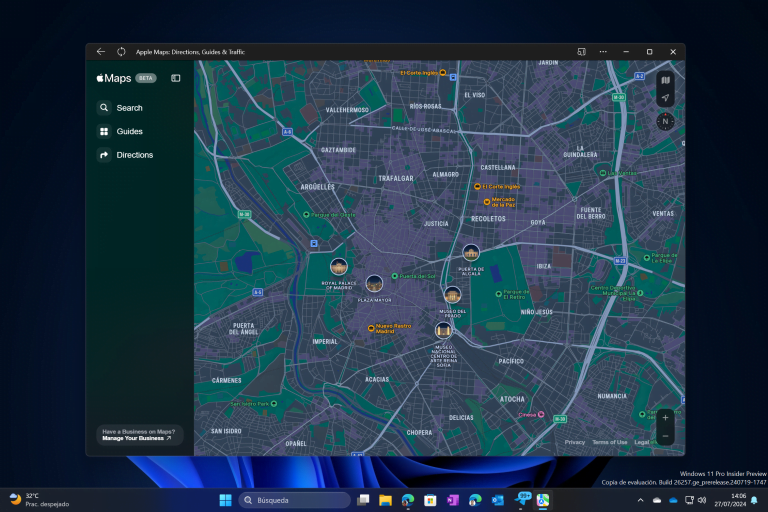Image resolution: width=768 pixels, height=512 pixels.
Task: Open the map mode selector icon
Action: tap(665, 80)
